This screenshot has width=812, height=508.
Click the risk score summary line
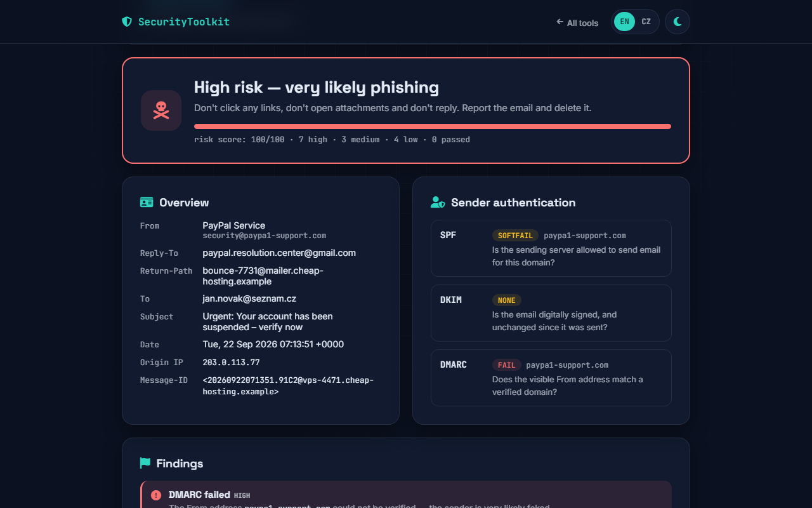click(332, 140)
